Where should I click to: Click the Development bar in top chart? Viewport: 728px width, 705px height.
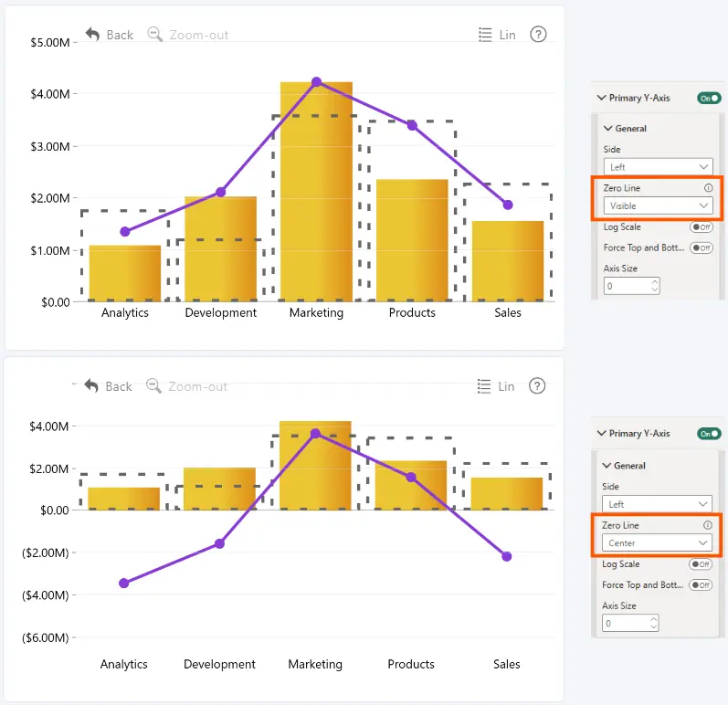(x=220, y=249)
